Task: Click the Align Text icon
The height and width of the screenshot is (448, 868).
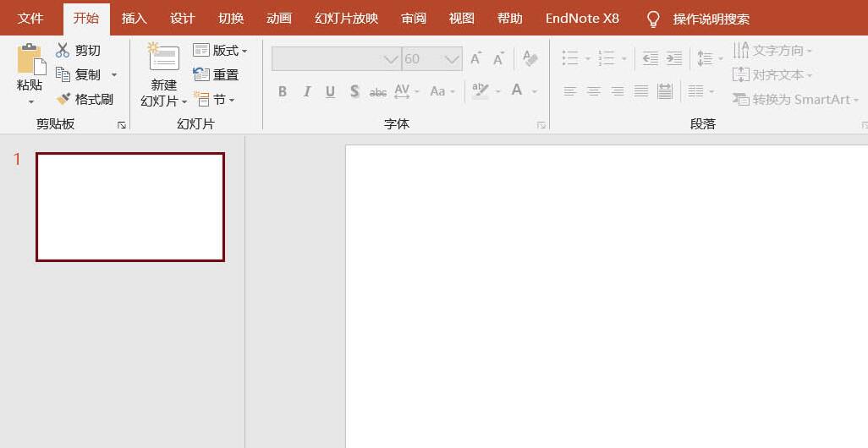Action: (x=741, y=74)
